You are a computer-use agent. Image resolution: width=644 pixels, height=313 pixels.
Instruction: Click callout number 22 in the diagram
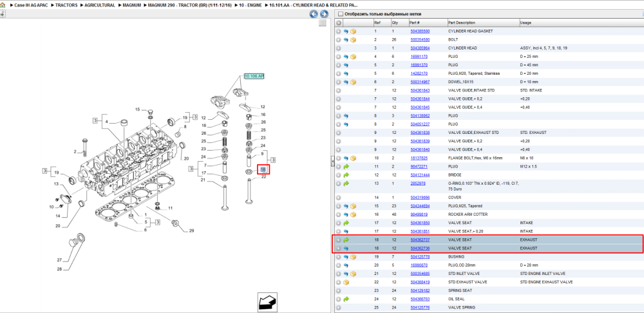[x=263, y=177]
